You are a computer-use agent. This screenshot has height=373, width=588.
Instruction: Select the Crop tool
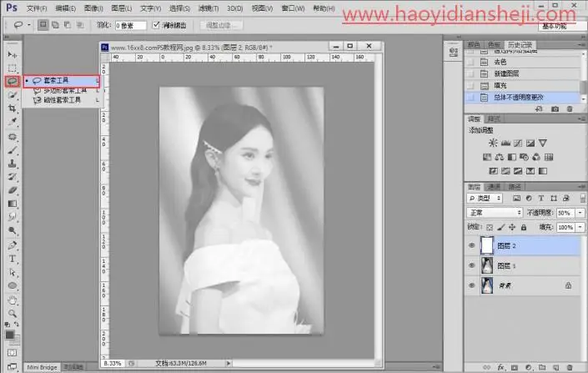(x=12, y=108)
